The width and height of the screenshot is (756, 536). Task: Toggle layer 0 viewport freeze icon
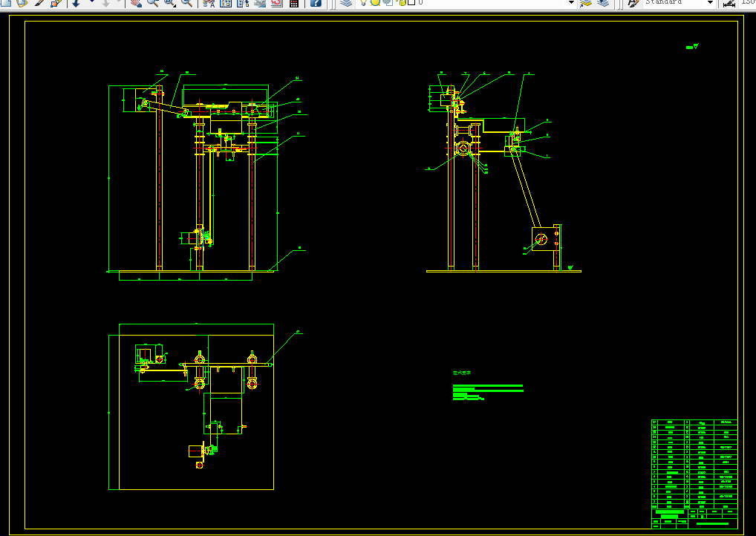click(388, 2)
